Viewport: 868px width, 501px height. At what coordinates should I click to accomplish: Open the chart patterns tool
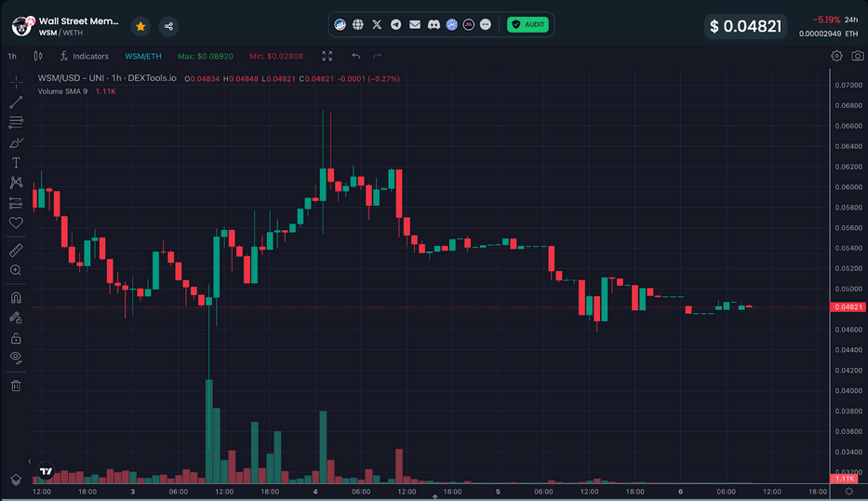tap(16, 183)
